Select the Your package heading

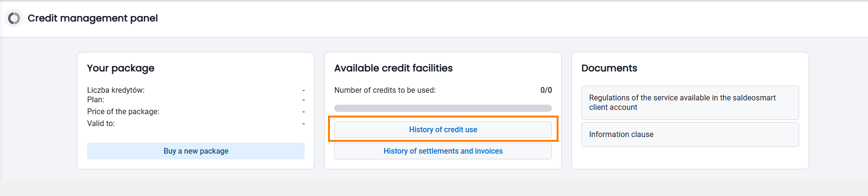tap(121, 68)
